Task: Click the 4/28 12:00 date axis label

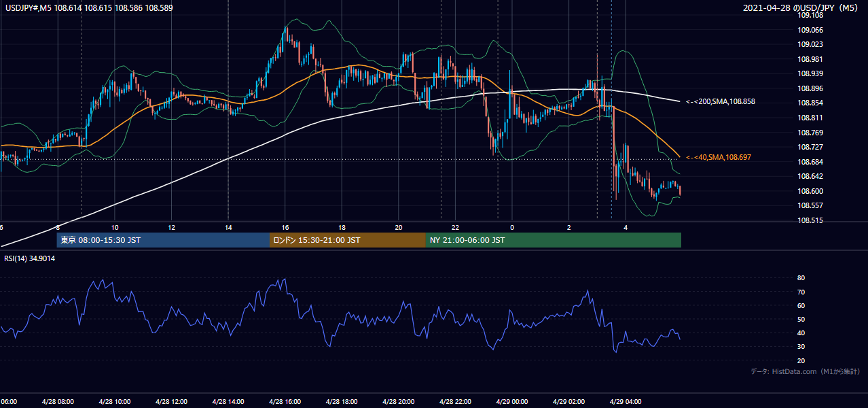Action: point(171,402)
